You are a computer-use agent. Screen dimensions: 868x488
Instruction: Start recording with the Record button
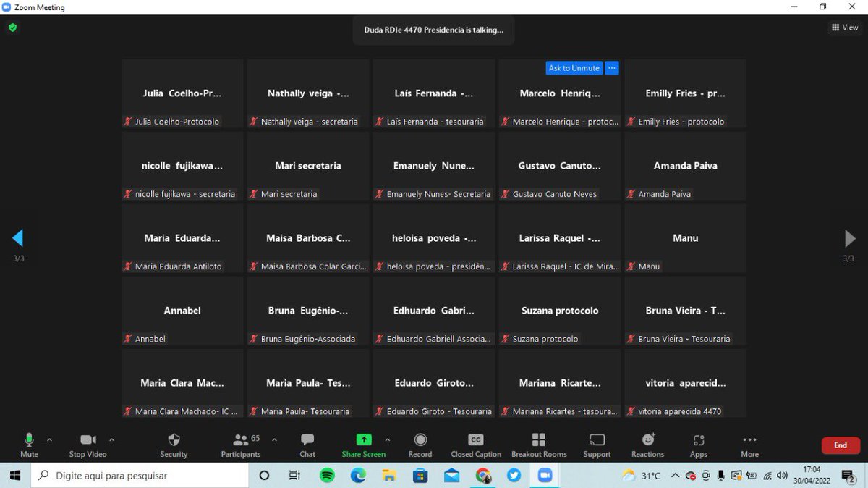tap(420, 445)
